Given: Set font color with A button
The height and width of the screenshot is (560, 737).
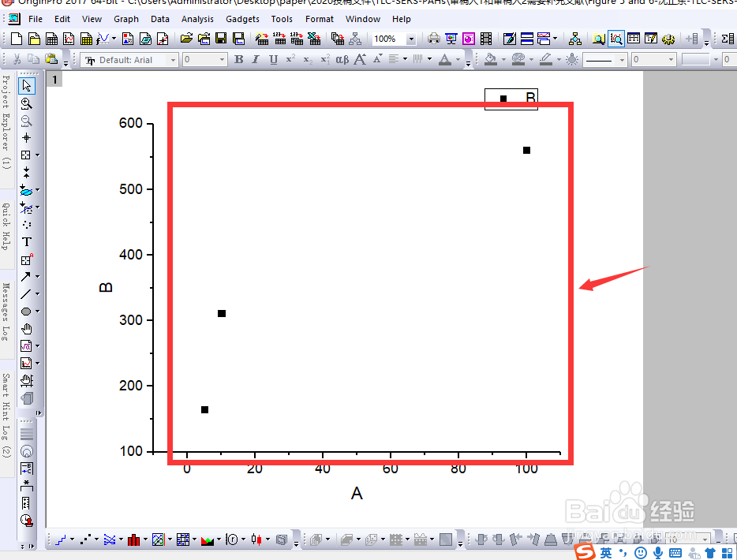Looking at the screenshot, I should click(444, 60).
